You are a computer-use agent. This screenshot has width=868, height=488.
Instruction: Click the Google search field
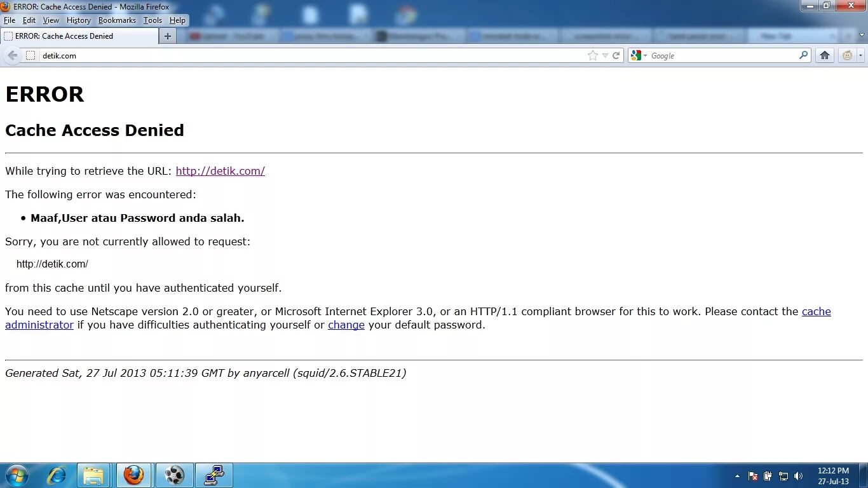[723, 55]
